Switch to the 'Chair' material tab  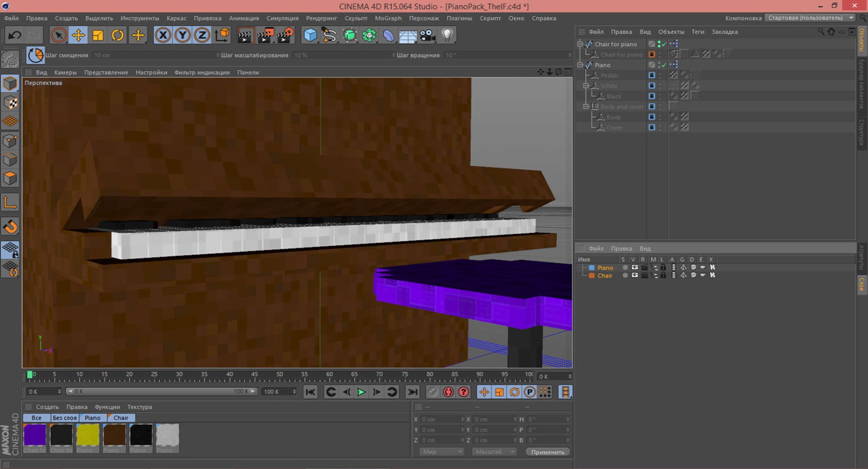121,418
